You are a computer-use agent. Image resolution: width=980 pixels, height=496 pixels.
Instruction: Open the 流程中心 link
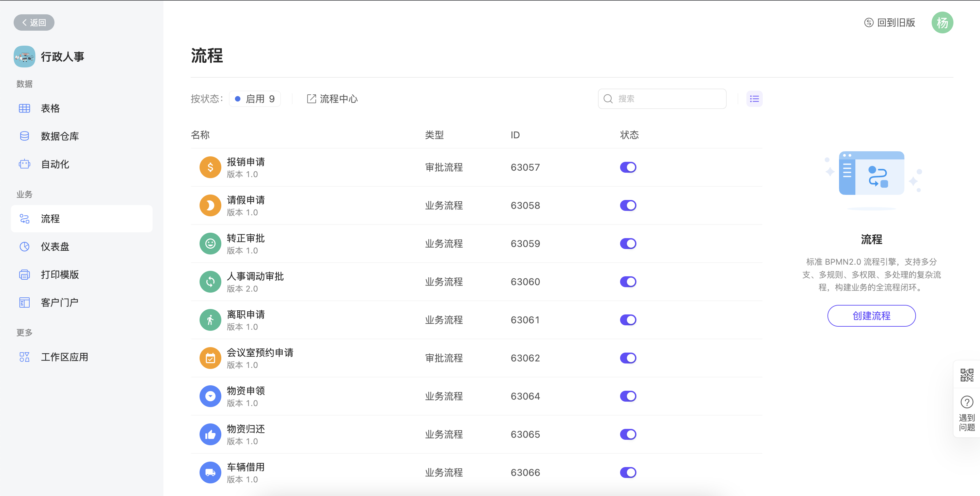click(x=332, y=99)
